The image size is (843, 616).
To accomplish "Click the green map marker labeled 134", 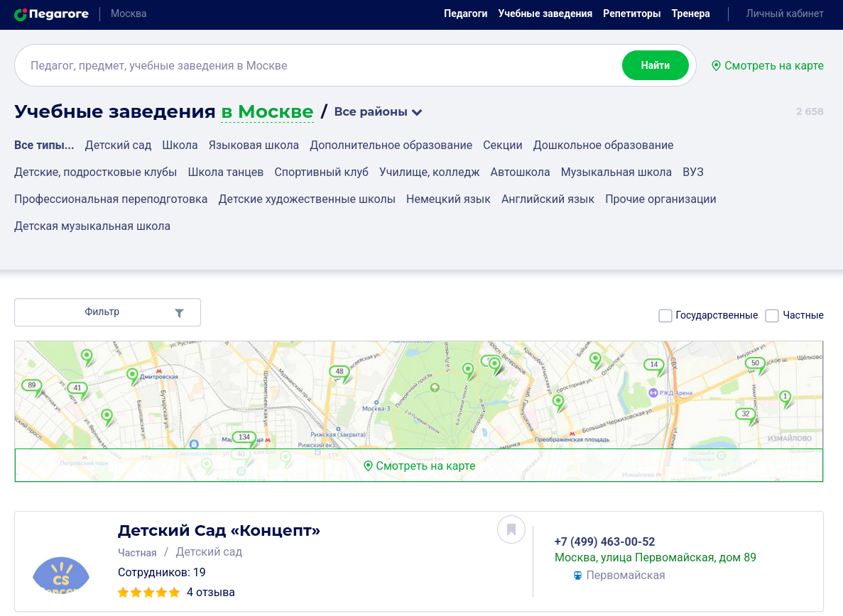I will 244,436.
